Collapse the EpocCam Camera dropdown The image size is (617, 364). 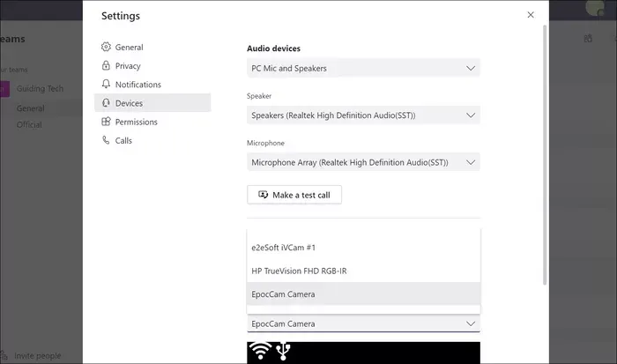click(470, 323)
